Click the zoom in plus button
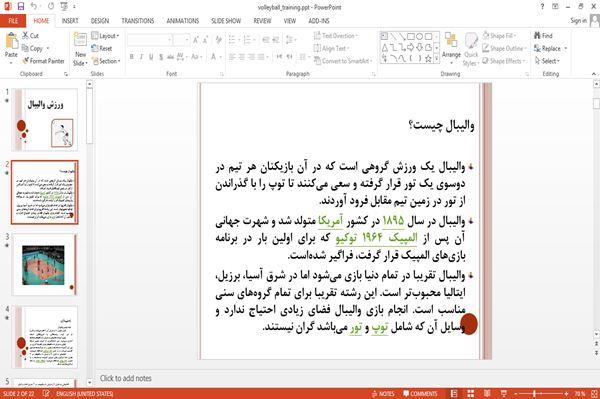 566,394
